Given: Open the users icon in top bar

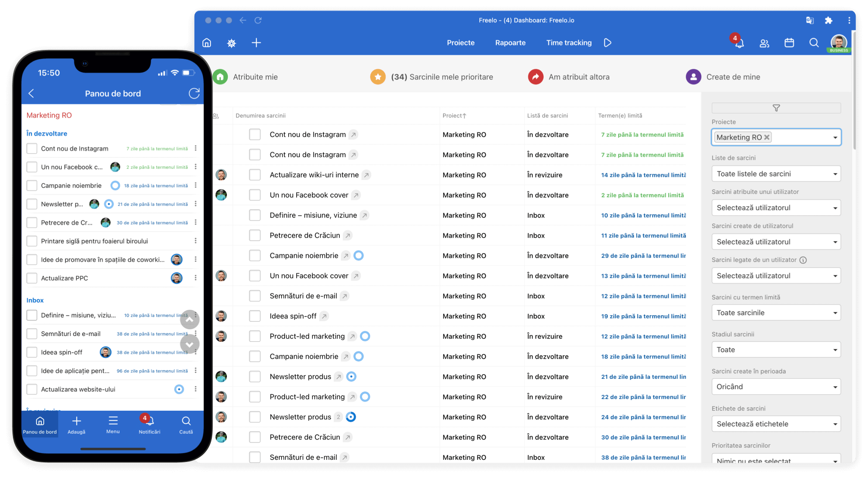Looking at the screenshot, I should tap(764, 43).
